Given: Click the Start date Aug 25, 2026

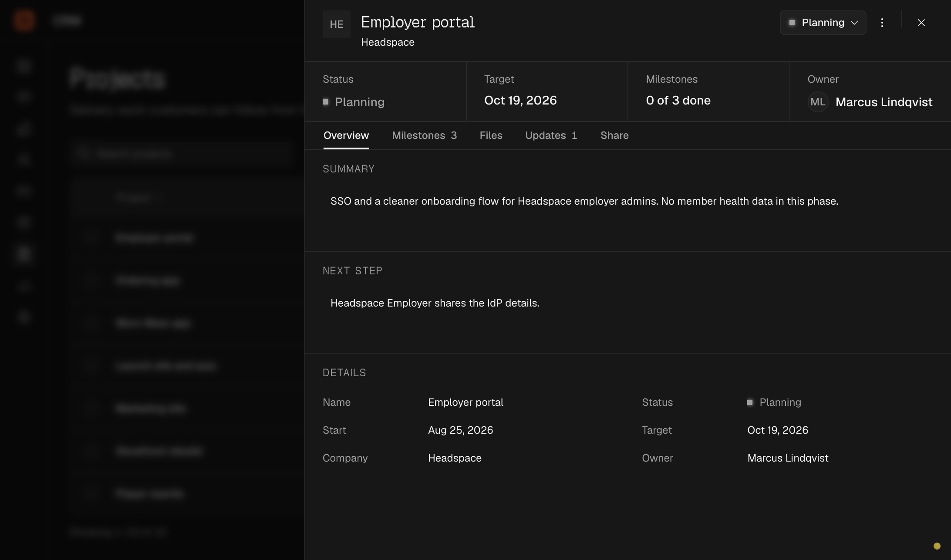Looking at the screenshot, I should coord(460,430).
